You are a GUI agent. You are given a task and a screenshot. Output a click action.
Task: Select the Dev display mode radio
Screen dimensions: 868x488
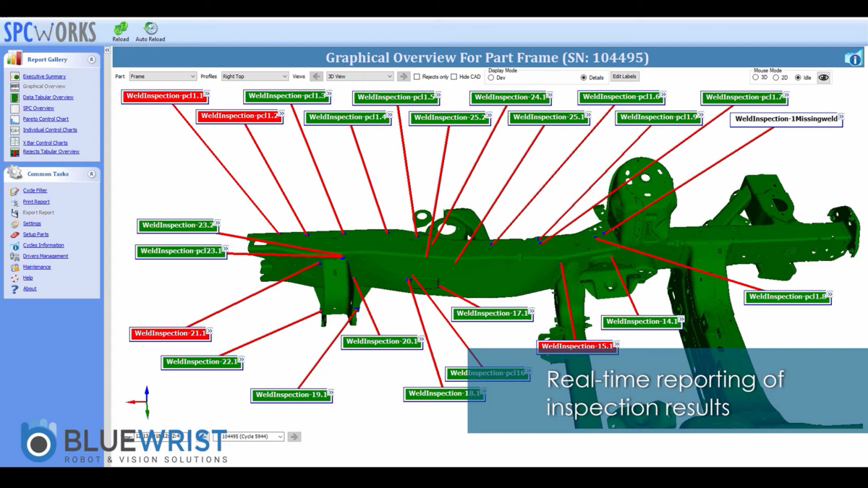491,78
